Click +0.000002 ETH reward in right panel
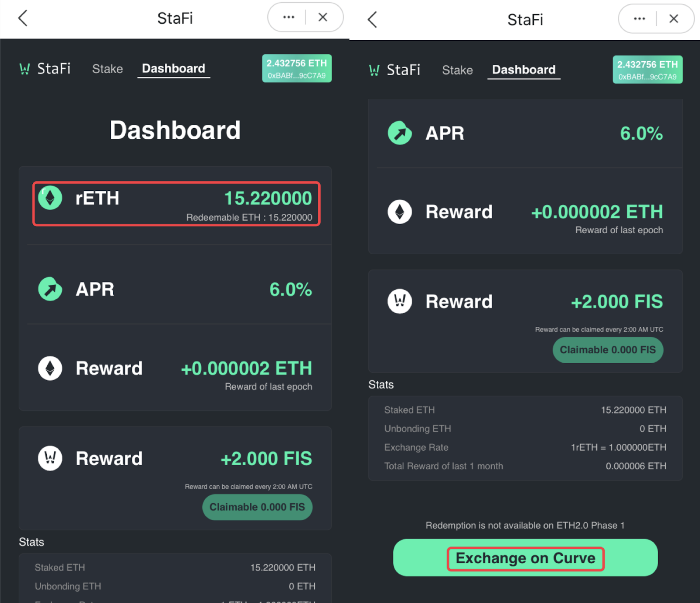 coord(597,212)
